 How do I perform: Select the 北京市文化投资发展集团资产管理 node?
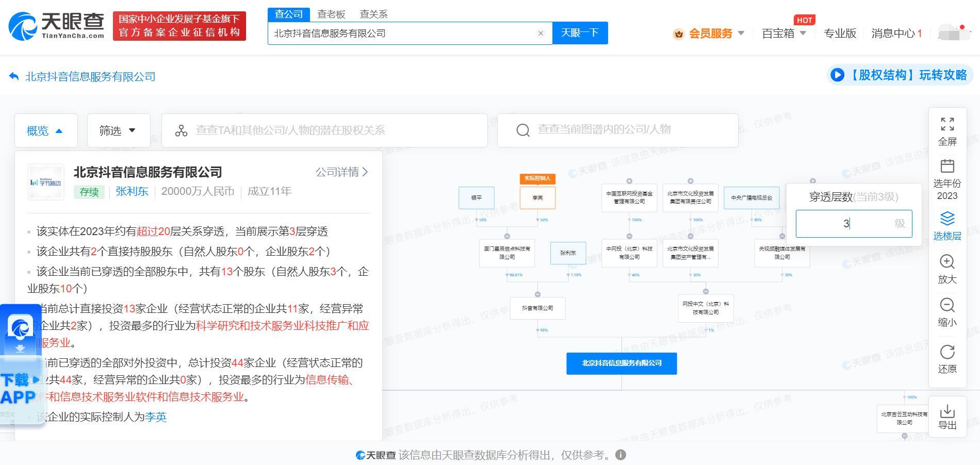pyautogui.click(x=690, y=253)
